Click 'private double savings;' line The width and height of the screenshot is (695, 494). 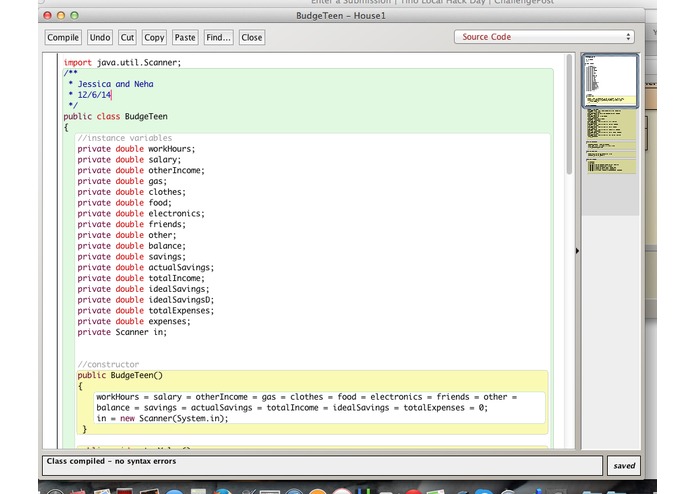(x=132, y=257)
